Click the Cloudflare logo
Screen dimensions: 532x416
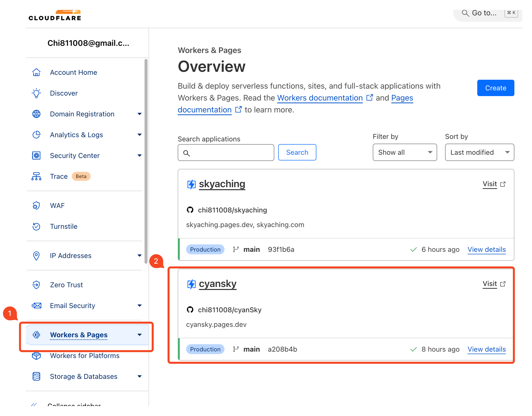point(55,15)
